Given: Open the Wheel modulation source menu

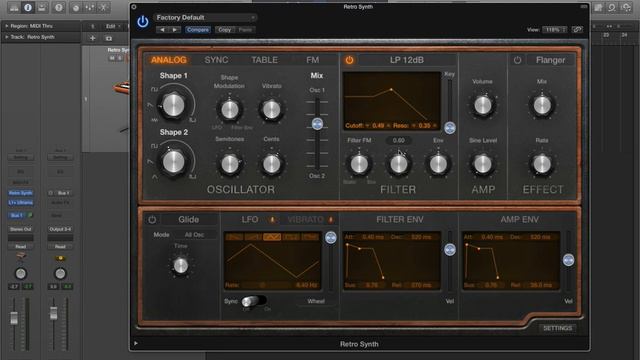Looking at the screenshot, I should [316, 301].
